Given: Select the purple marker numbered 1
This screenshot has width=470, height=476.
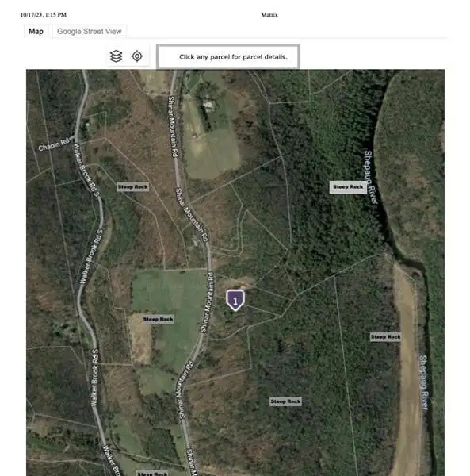Looking at the screenshot, I should coord(235,301).
